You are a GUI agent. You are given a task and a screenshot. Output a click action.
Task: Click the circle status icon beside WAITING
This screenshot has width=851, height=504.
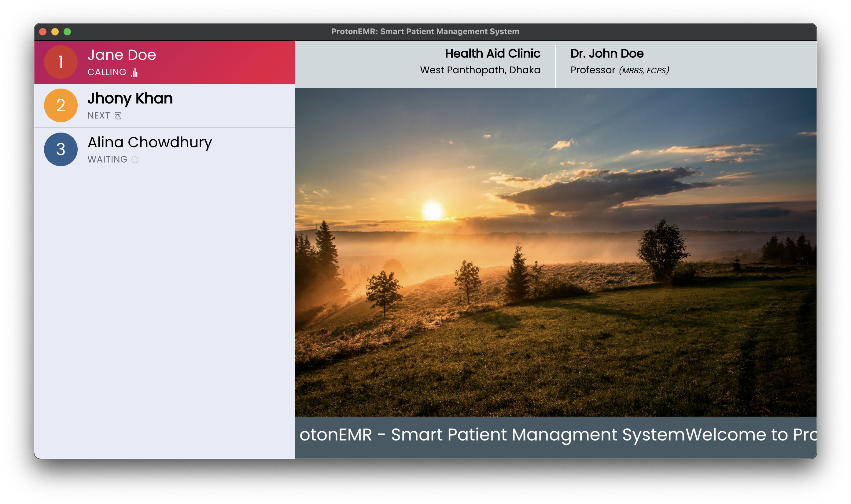coord(134,159)
